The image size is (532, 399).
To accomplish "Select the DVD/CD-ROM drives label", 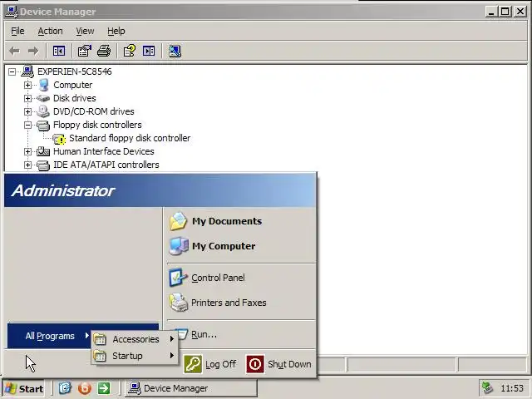I will click(94, 111).
